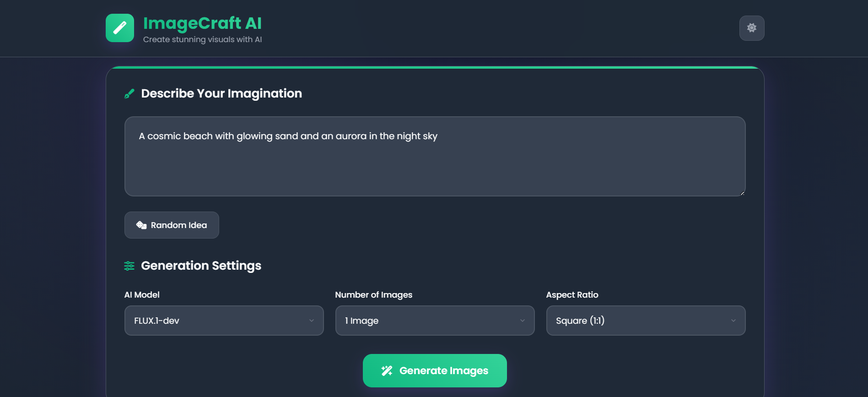
Task: Click the sliders icon beside Generation Settings
Action: (x=129, y=266)
